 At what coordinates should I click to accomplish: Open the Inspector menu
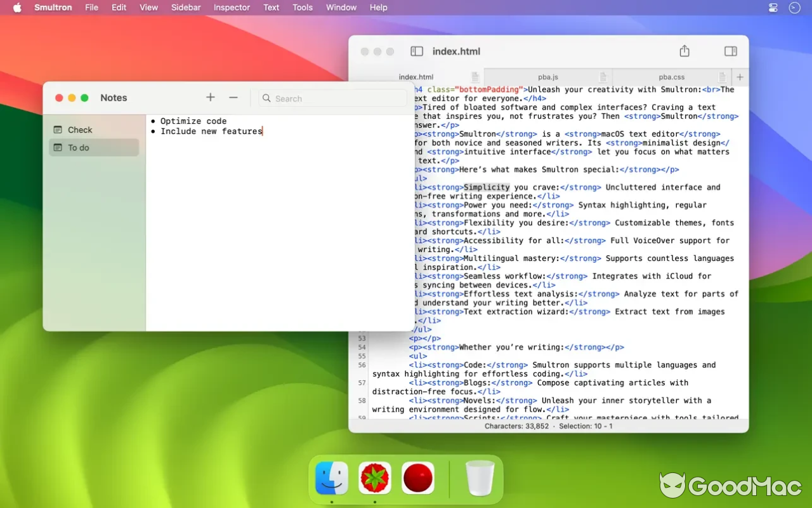point(231,8)
